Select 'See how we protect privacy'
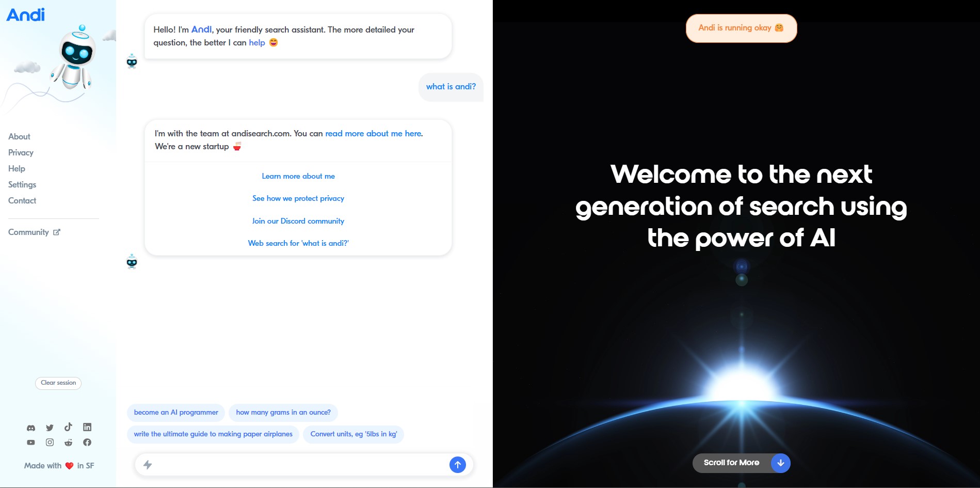The image size is (980, 488). 298,198
